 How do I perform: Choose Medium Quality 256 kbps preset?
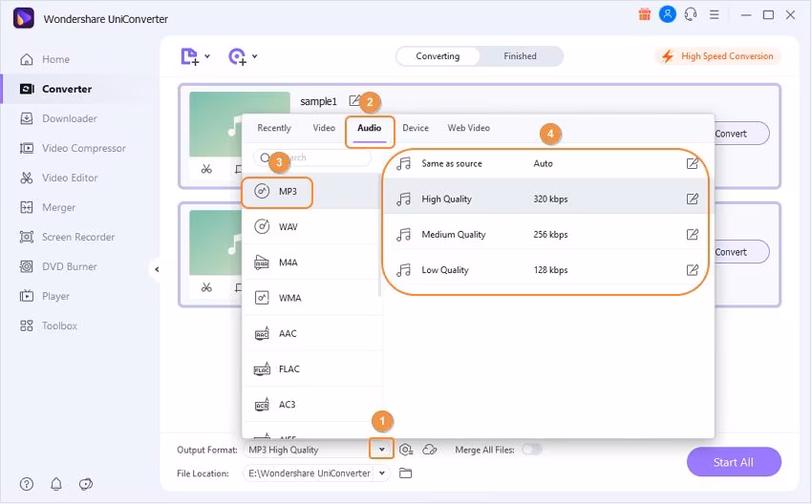click(546, 235)
